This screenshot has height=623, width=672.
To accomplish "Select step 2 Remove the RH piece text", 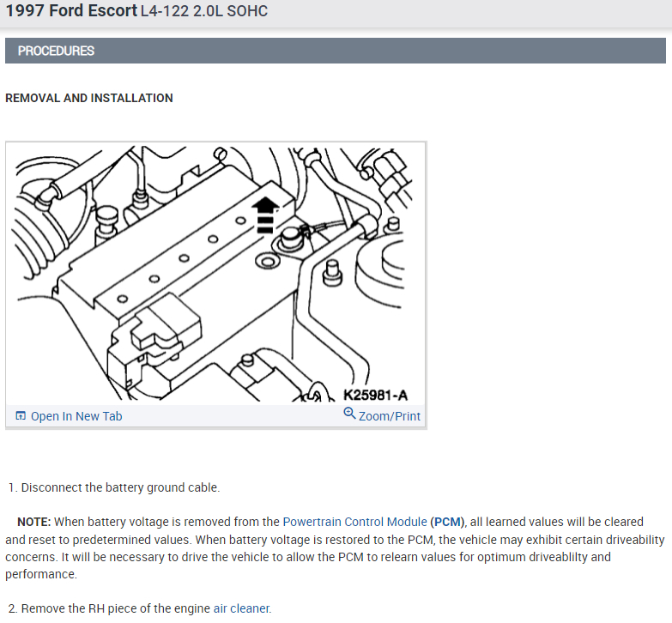I will pyautogui.click(x=140, y=608).
